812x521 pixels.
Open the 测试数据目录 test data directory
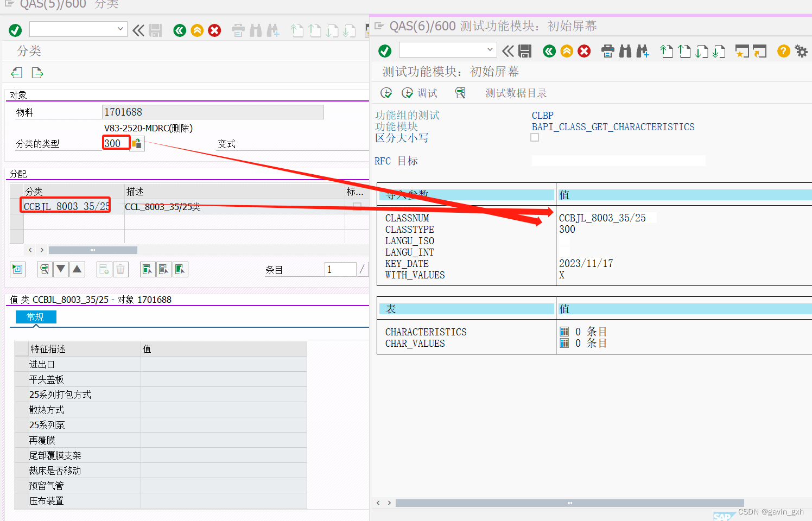(516, 93)
